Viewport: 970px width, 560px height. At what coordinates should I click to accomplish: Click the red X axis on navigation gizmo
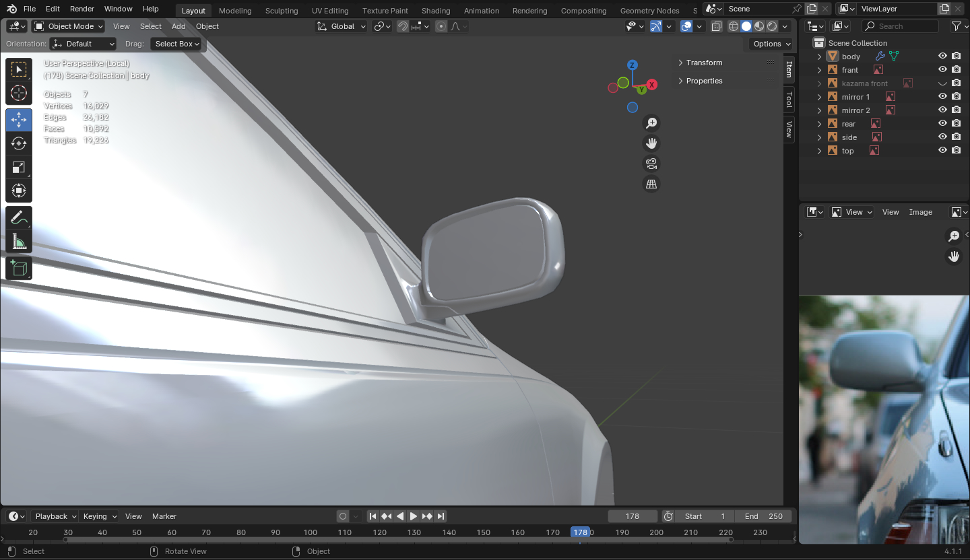[652, 85]
